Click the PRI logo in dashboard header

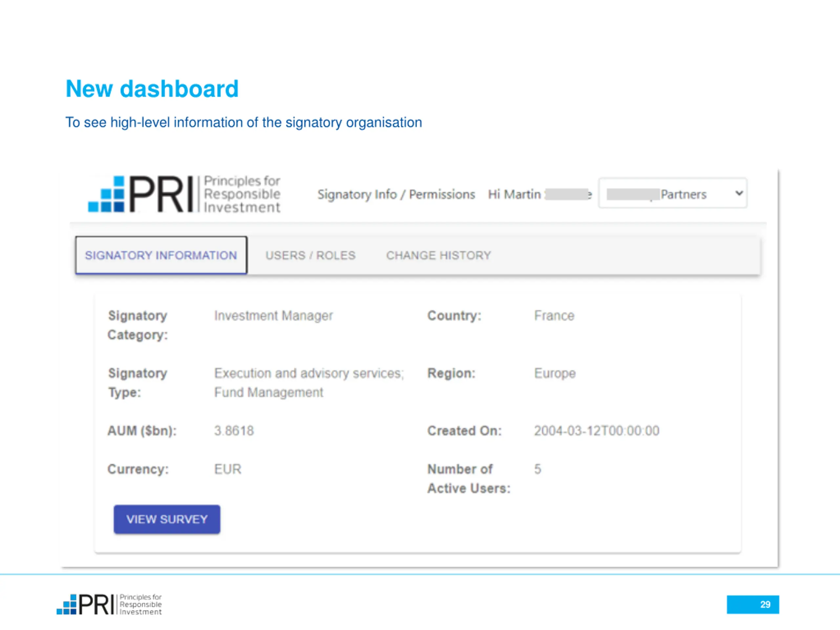[184, 194]
